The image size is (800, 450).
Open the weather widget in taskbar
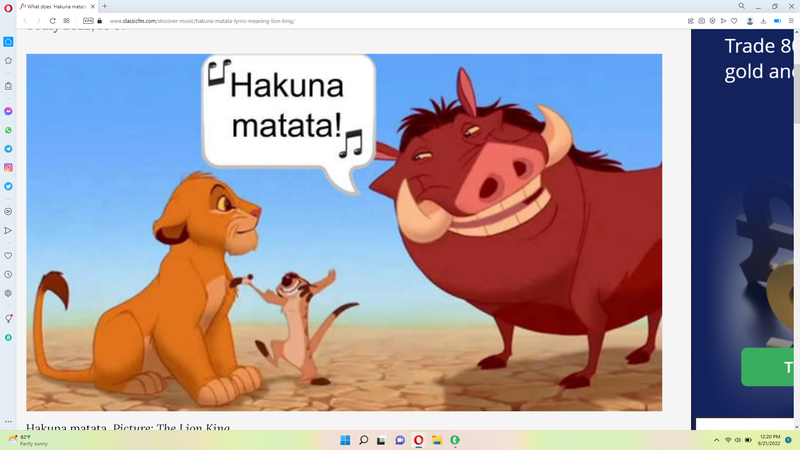pos(28,440)
